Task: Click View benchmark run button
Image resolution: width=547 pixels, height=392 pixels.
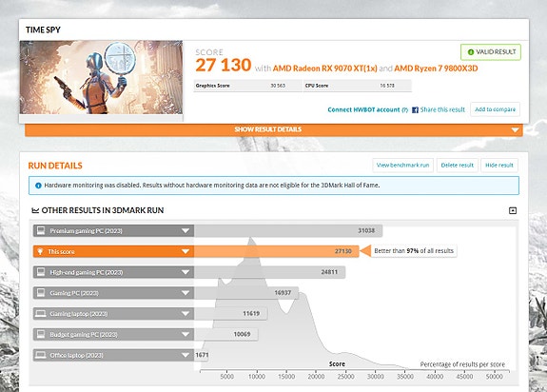Action: [403, 165]
